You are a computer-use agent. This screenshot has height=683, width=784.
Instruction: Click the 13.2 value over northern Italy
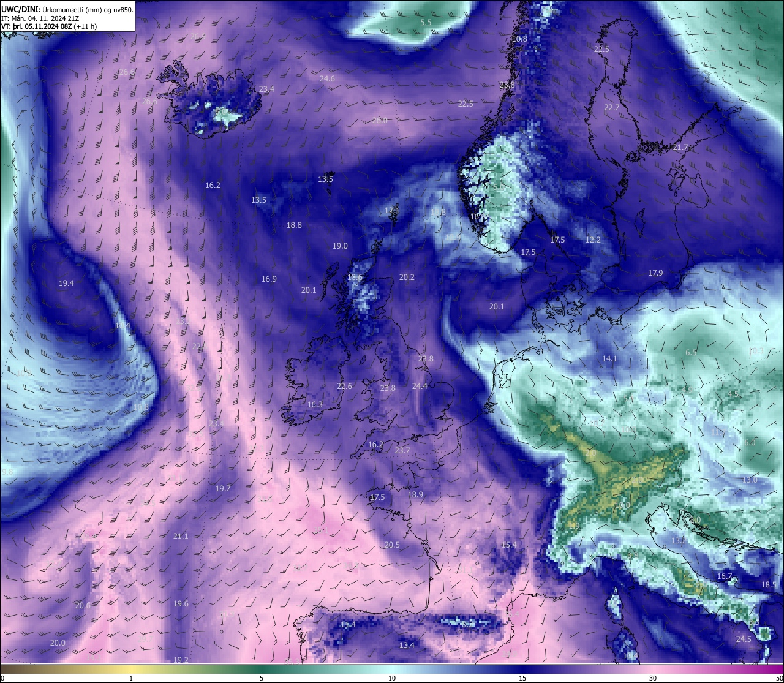pyautogui.click(x=679, y=540)
